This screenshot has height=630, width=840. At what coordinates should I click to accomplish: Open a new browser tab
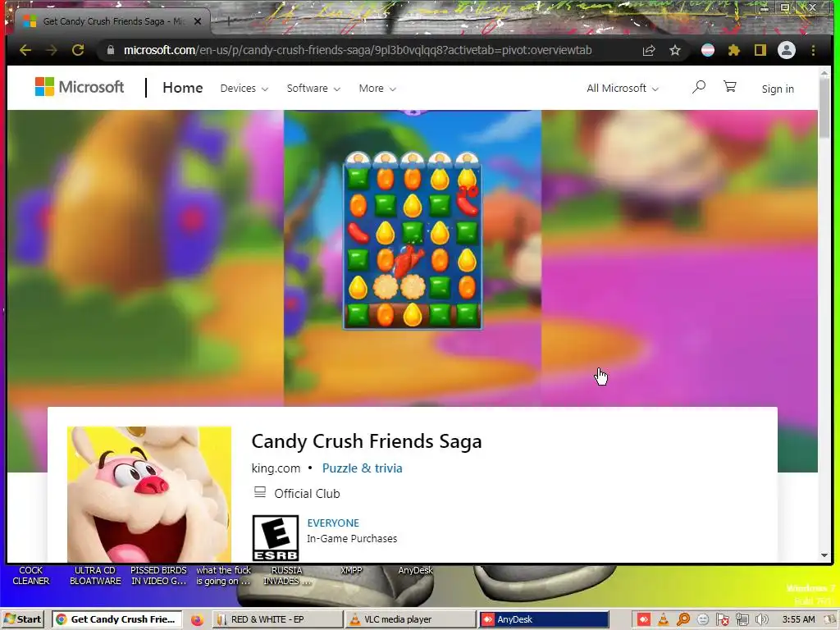coord(228,21)
